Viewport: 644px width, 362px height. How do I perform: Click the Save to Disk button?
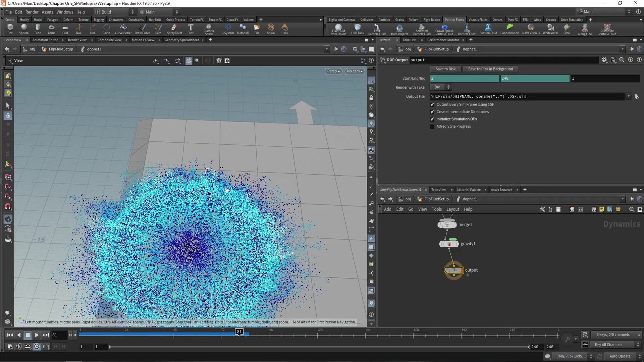click(x=445, y=69)
